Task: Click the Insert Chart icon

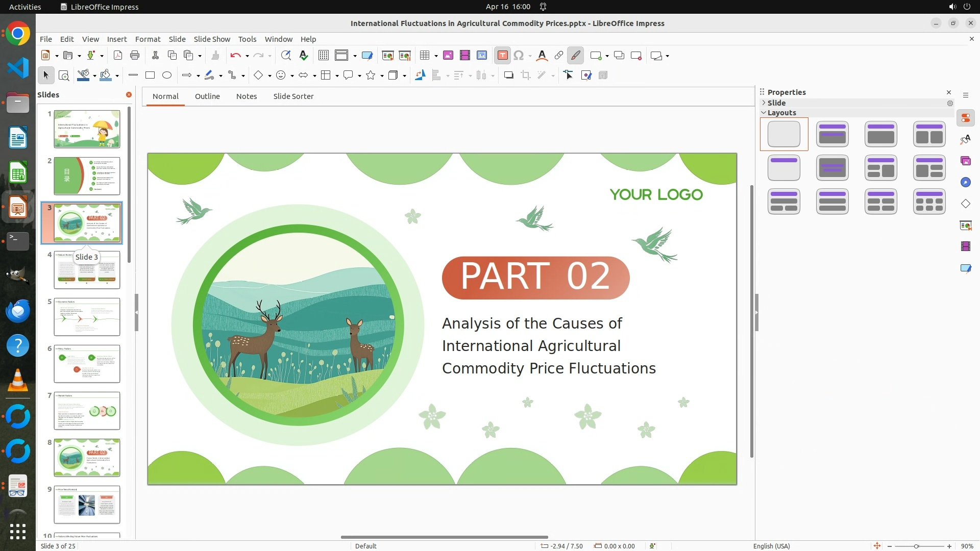Action: pos(481,56)
